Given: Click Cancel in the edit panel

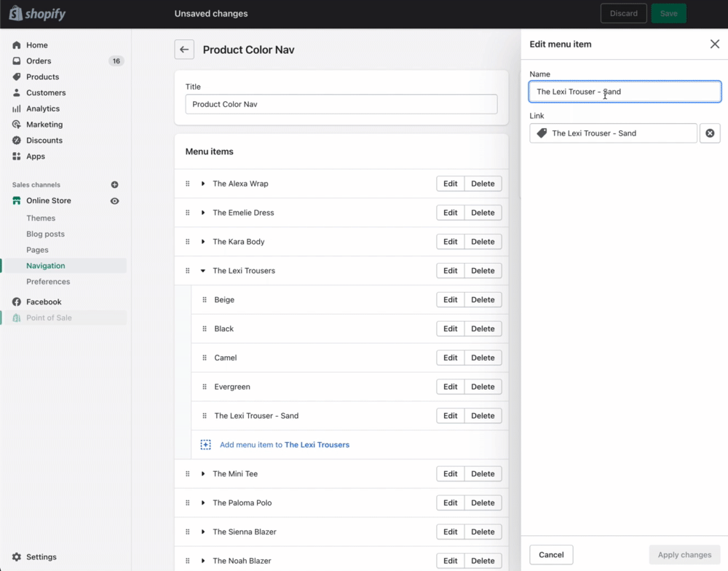Looking at the screenshot, I should tap(551, 555).
